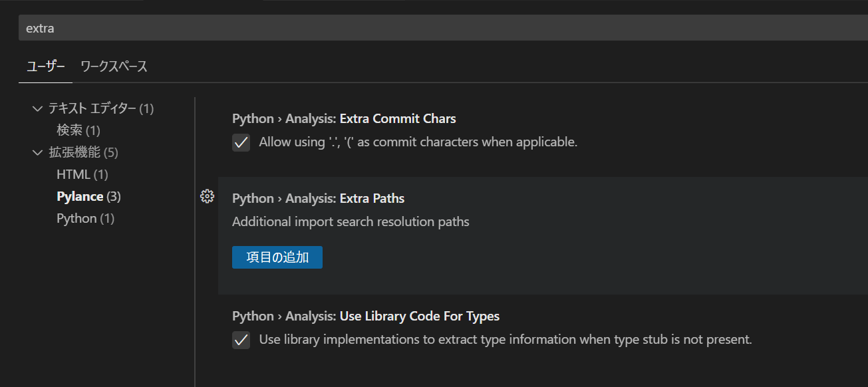This screenshot has height=387, width=868.
Task: Uncheck allow '.' and '(' as commit characters
Action: [x=241, y=142]
